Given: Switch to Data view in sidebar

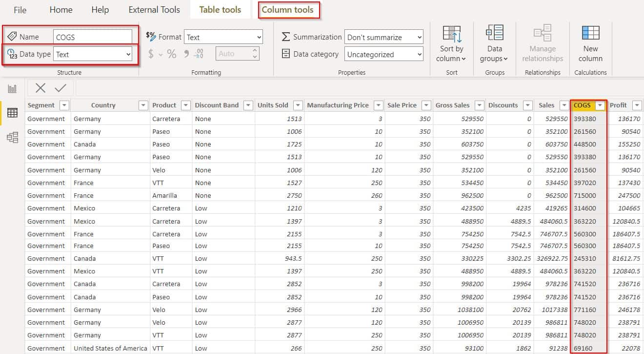Looking at the screenshot, I should tap(12, 113).
